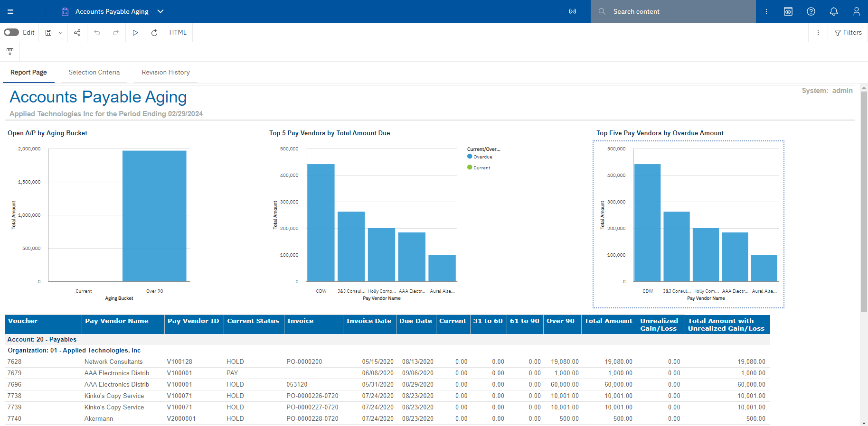Click the Undo arrow icon
Image resolution: width=868 pixels, height=426 pixels.
tap(97, 33)
